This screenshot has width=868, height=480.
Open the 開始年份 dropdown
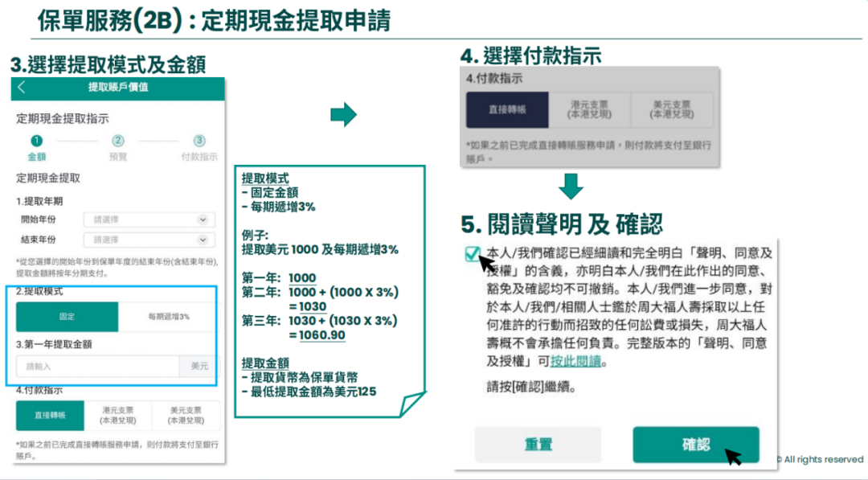(x=149, y=219)
